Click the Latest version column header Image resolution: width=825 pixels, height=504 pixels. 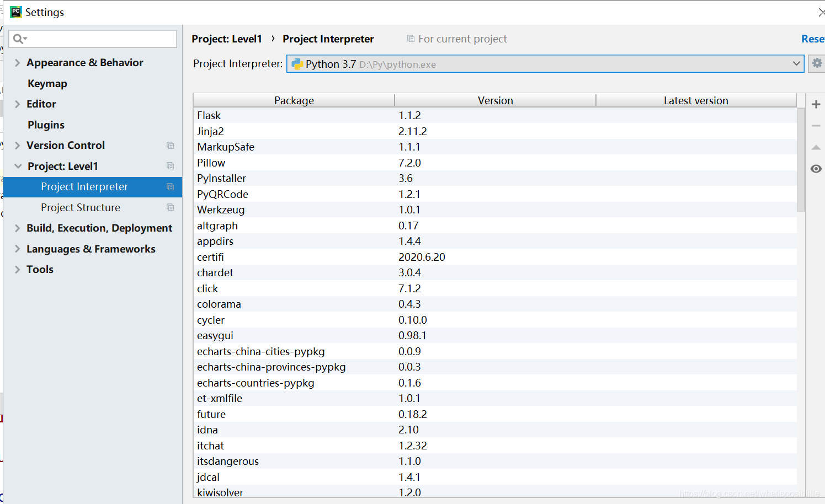point(696,100)
